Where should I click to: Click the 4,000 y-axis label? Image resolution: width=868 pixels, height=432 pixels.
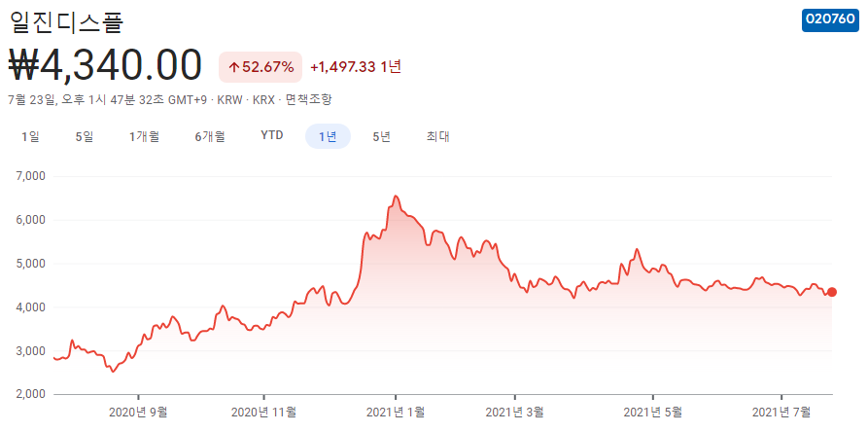[32, 307]
